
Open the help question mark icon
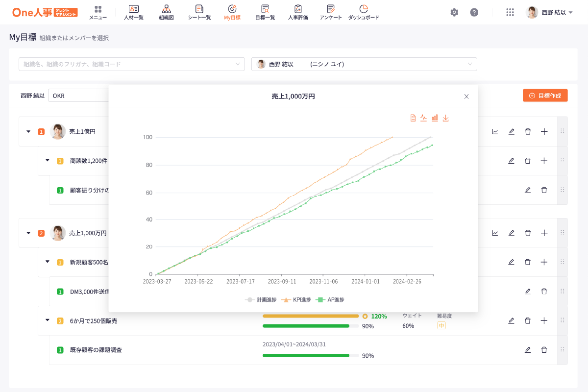[474, 12]
